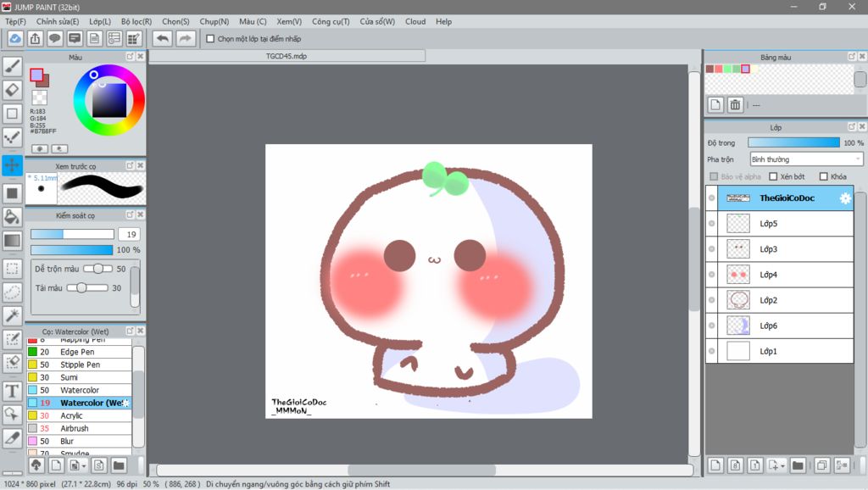Open the Bộ lọc(R) menu
Viewport: 868px width, 490px height.
[x=136, y=21]
